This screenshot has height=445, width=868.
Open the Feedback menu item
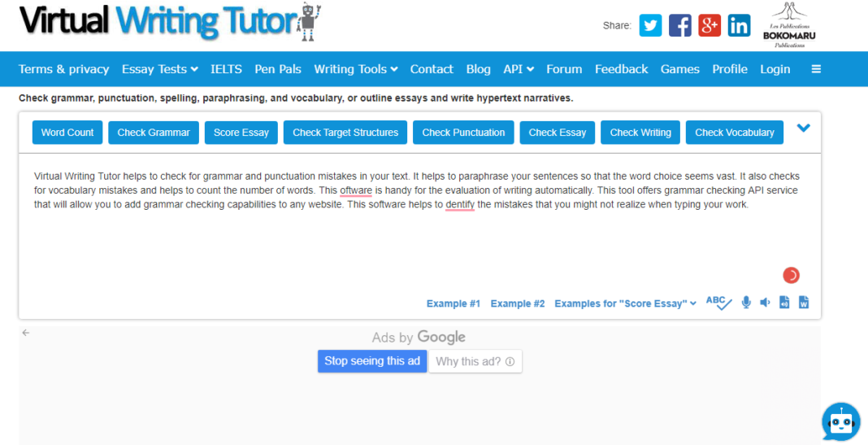[621, 69]
